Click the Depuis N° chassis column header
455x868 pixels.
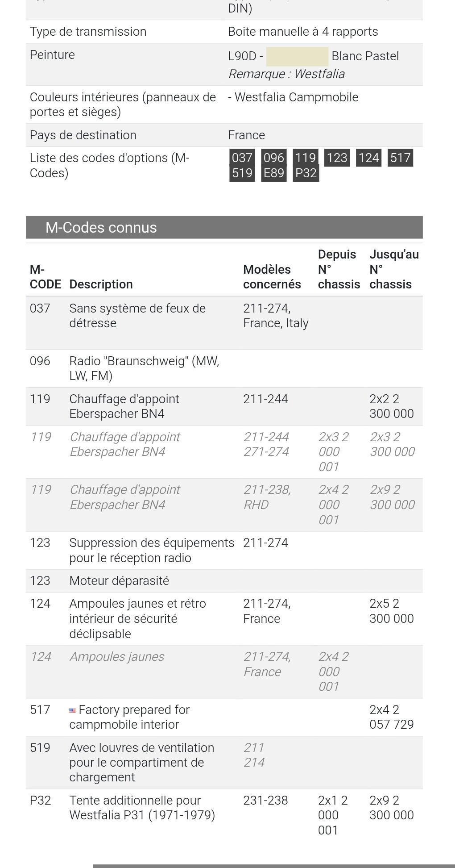pyautogui.click(x=339, y=269)
